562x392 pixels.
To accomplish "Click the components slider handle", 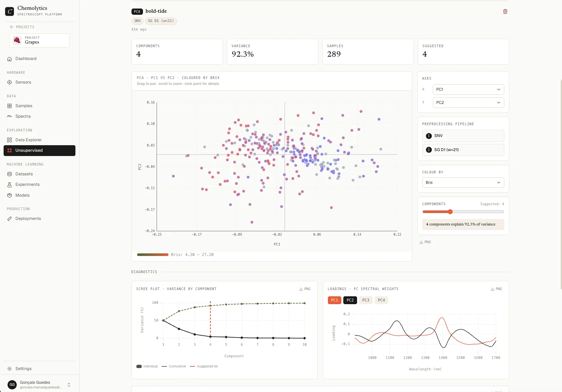I will (x=450, y=212).
